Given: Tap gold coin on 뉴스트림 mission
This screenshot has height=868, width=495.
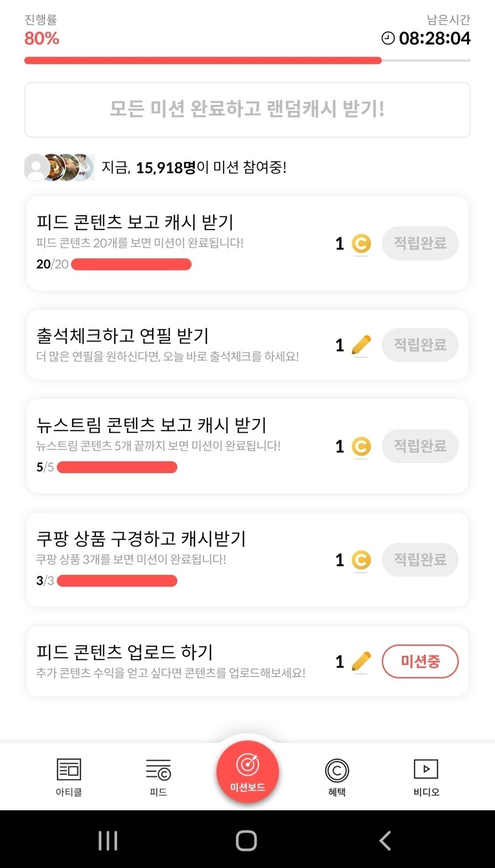Looking at the screenshot, I should (361, 447).
